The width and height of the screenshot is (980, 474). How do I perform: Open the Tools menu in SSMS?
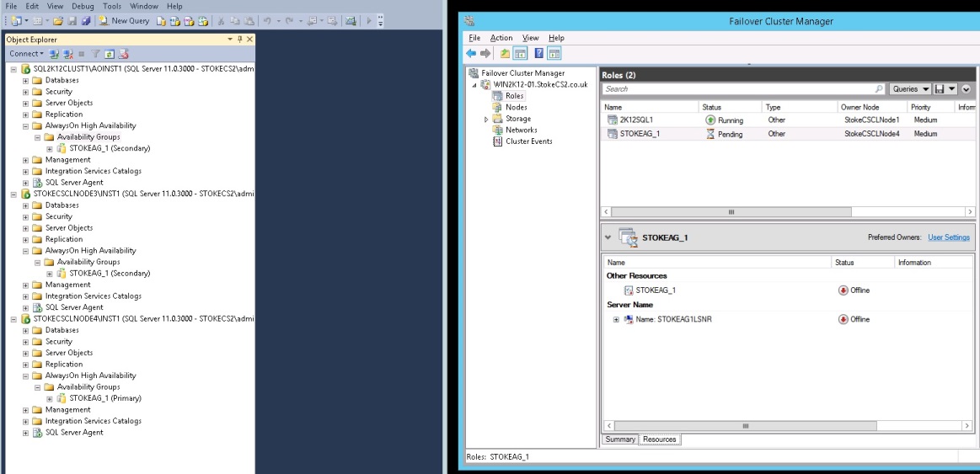(x=112, y=6)
